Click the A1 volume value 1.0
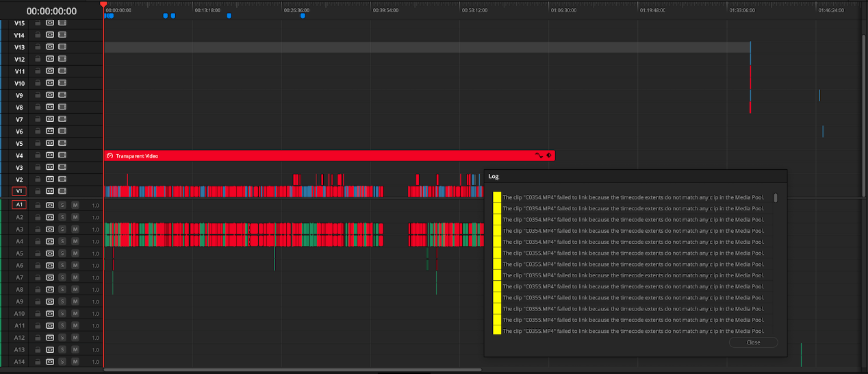The width and height of the screenshot is (868, 374). click(x=96, y=205)
